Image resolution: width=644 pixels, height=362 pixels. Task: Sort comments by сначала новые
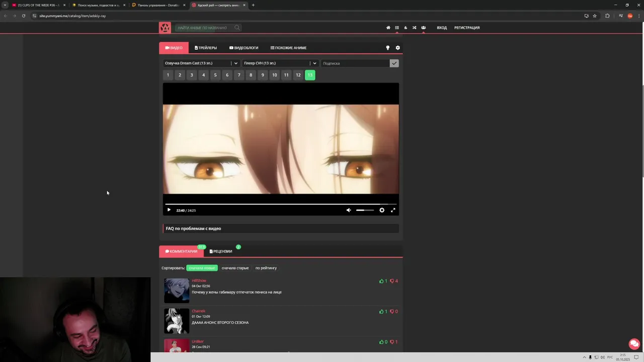(x=202, y=268)
